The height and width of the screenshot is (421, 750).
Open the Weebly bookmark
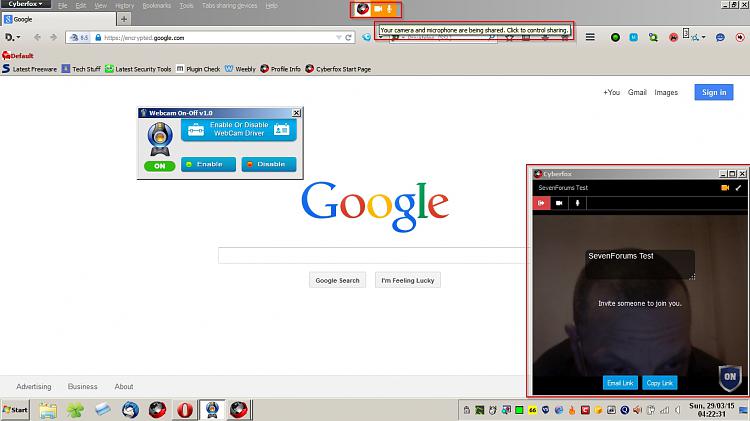point(240,69)
